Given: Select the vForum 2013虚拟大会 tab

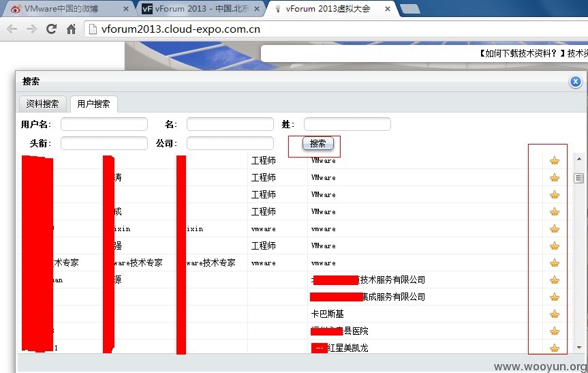Looking at the screenshot, I should [328, 9].
